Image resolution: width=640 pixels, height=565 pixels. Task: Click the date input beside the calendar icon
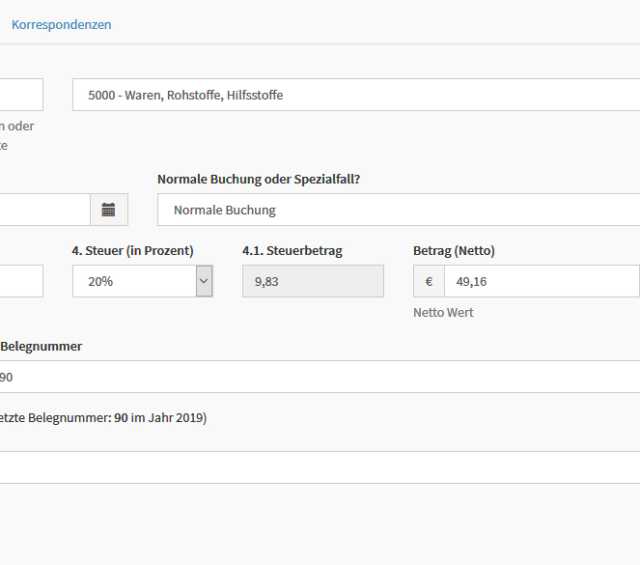[x=44, y=210]
